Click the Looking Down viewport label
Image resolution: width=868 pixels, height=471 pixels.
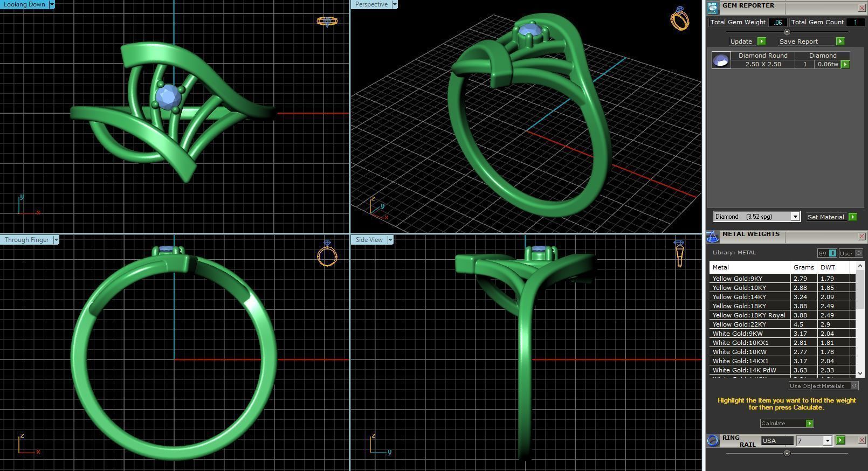pos(25,4)
